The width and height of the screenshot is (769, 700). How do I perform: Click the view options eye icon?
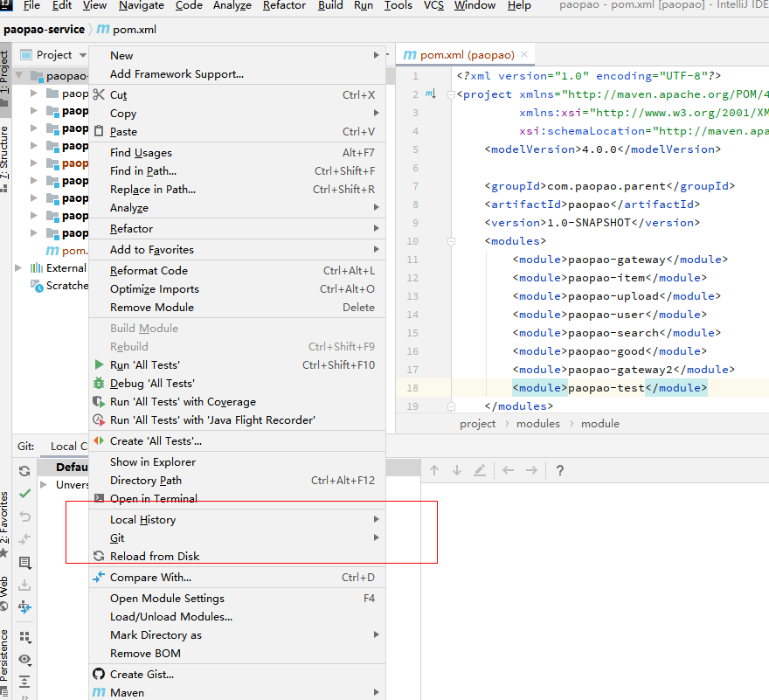24,659
